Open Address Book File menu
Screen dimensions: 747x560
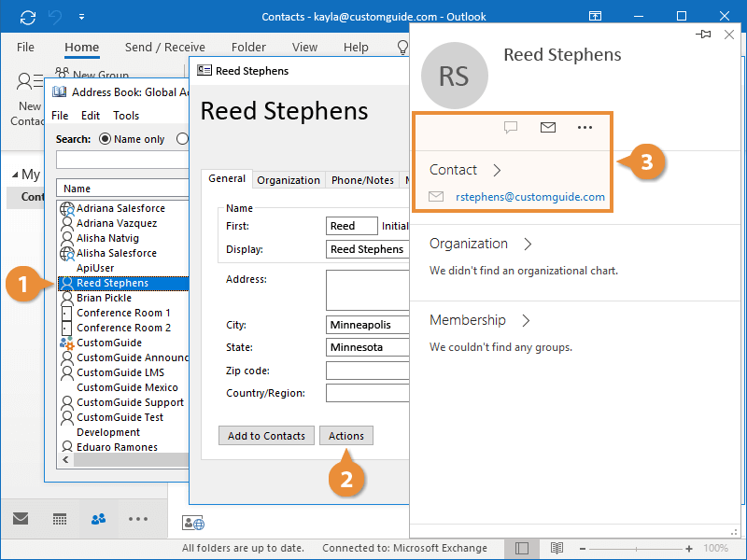pyautogui.click(x=60, y=116)
